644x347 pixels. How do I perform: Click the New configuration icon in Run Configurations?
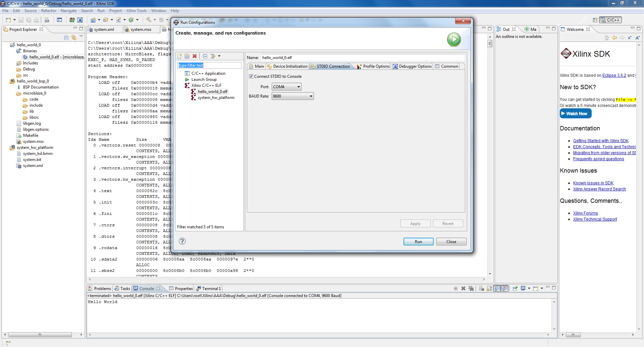tap(179, 56)
